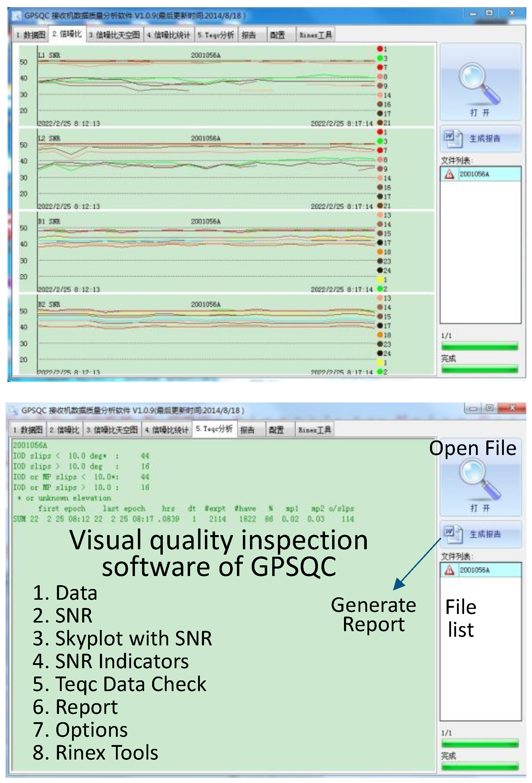
Task: Click the red warning triangle beside 2001056A in the Teqc window
Action: tap(449, 569)
